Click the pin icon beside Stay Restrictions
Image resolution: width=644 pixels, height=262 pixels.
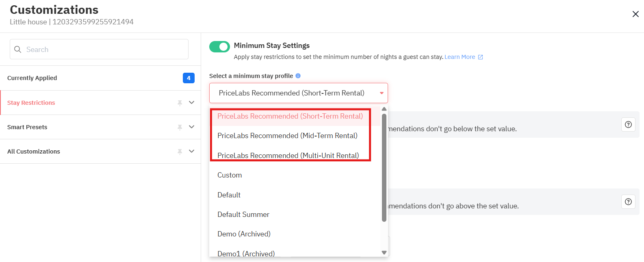point(180,103)
